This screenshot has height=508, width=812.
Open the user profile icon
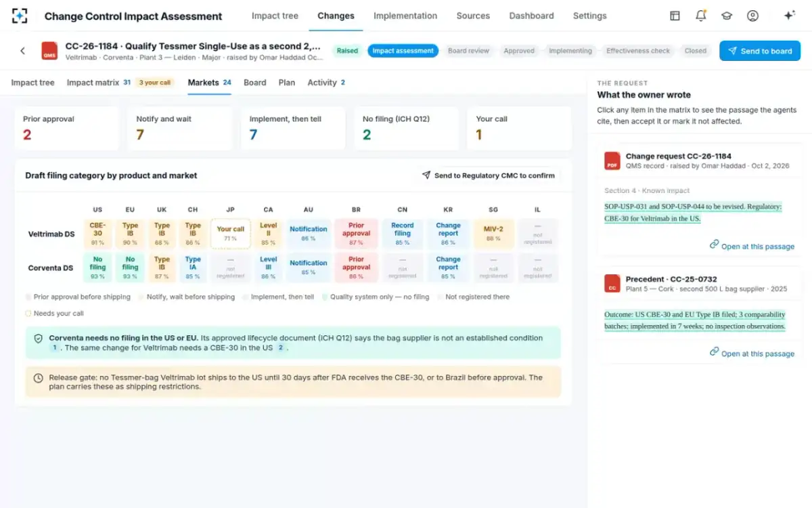pos(752,16)
